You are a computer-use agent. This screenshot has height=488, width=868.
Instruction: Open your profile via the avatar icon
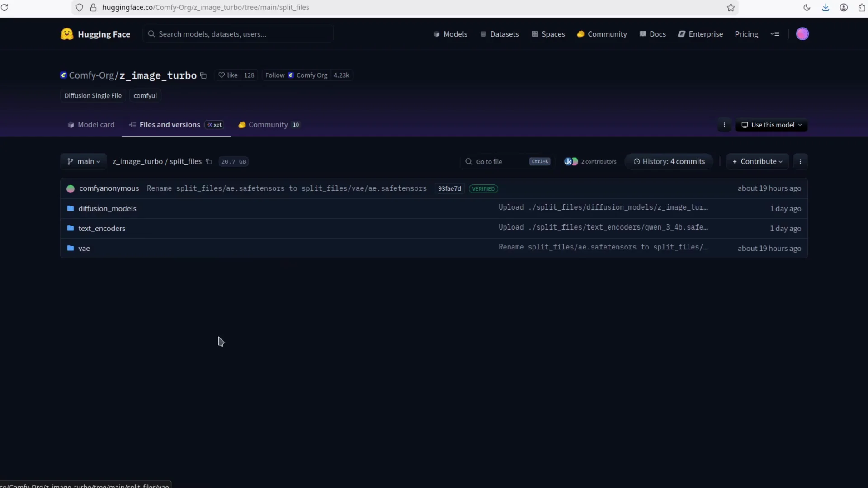click(x=802, y=33)
